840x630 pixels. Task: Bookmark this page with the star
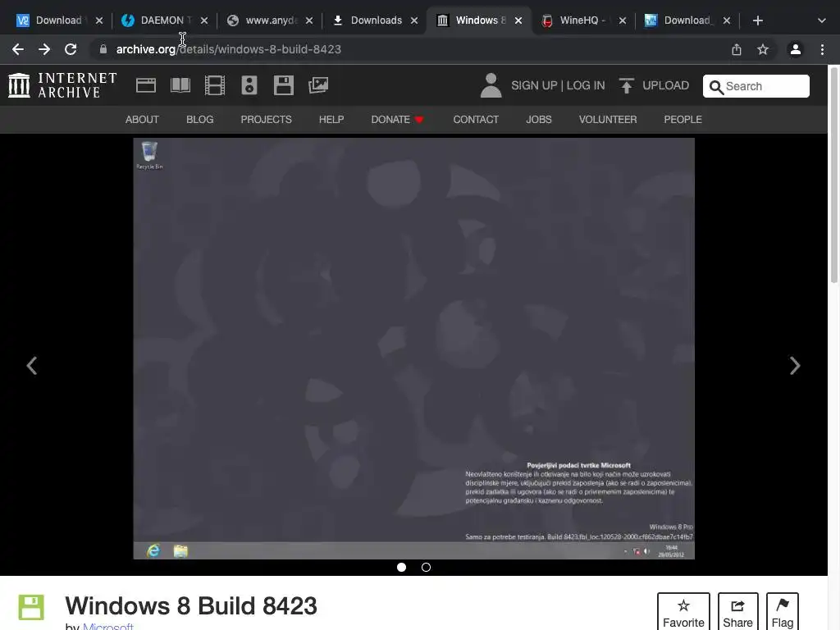[763, 49]
